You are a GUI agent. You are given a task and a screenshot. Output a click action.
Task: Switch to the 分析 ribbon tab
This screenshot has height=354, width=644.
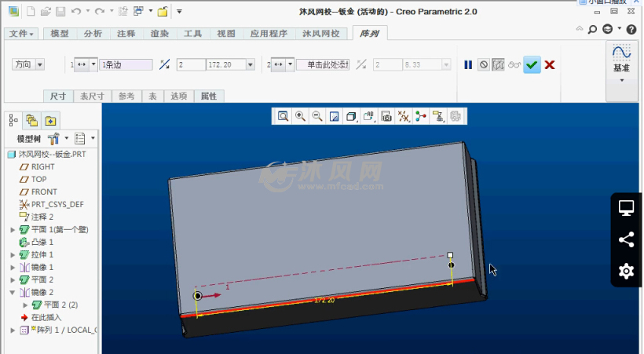point(93,34)
